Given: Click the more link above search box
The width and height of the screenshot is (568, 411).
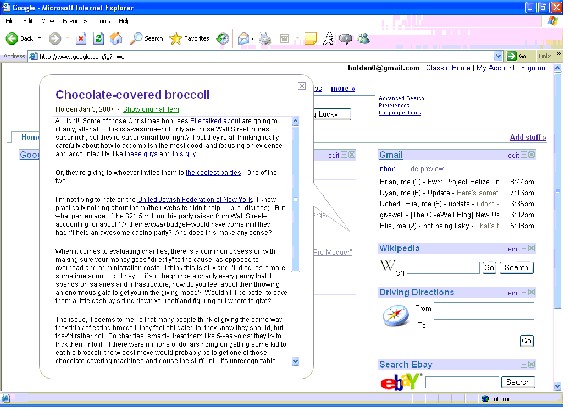Looking at the screenshot, I should pos(343,88).
